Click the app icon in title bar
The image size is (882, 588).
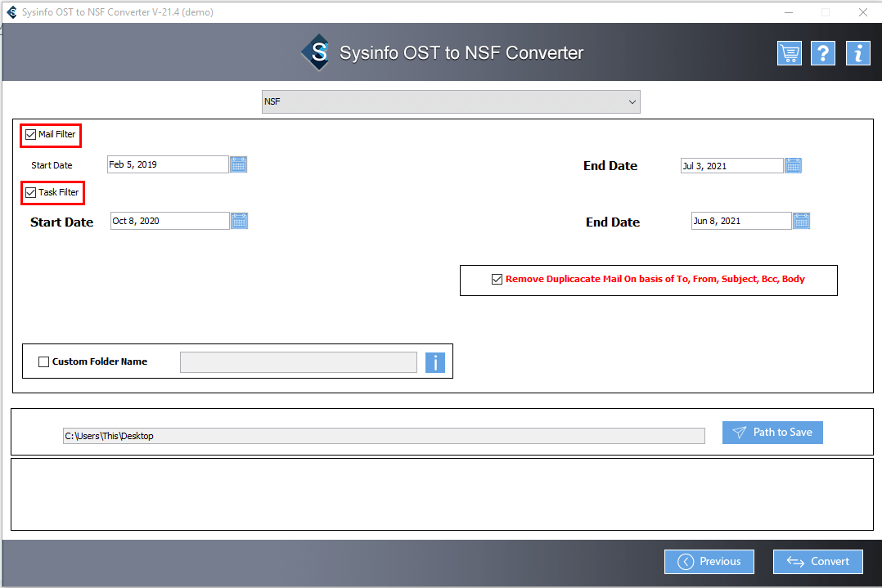pyautogui.click(x=11, y=11)
